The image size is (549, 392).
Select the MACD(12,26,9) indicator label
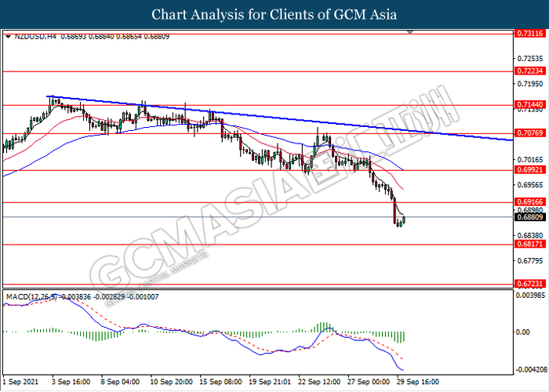[x=31, y=297]
